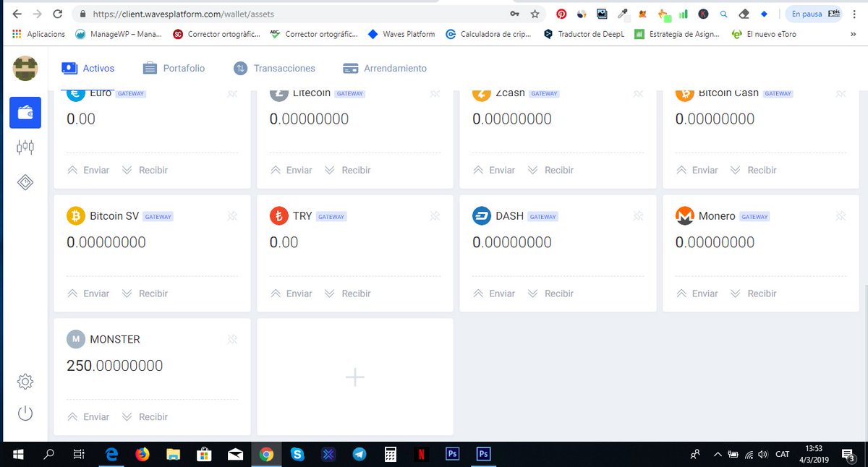
Task: Open the Windows notification center
Action: click(848, 455)
